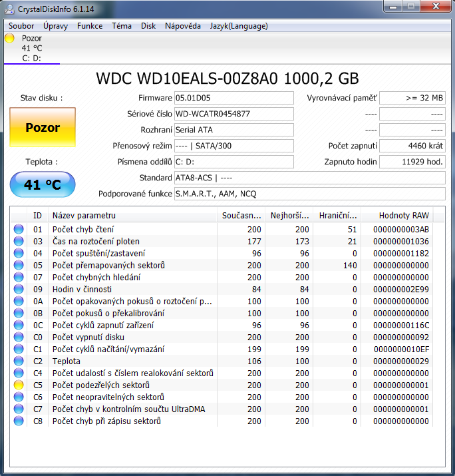
Task: Click the Firmware field 05.01D05
Action: pos(234,98)
